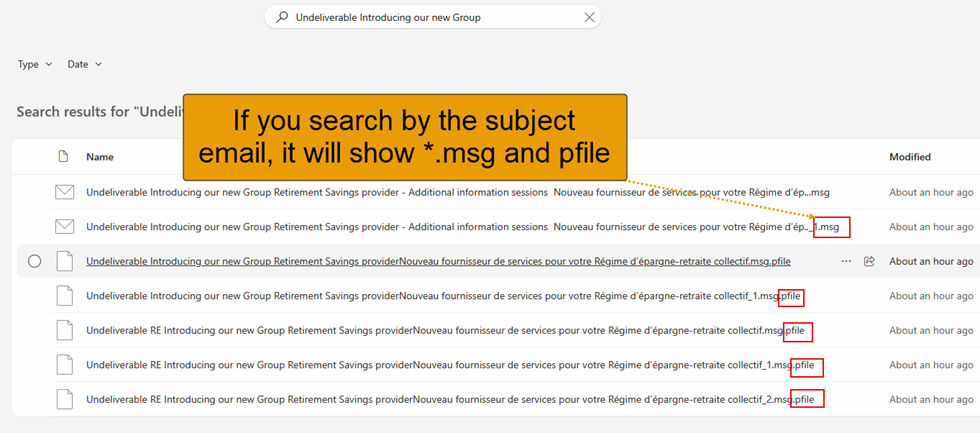Open first Undeliverable .msg email result
This screenshot has width=980, height=433.
point(458,192)
